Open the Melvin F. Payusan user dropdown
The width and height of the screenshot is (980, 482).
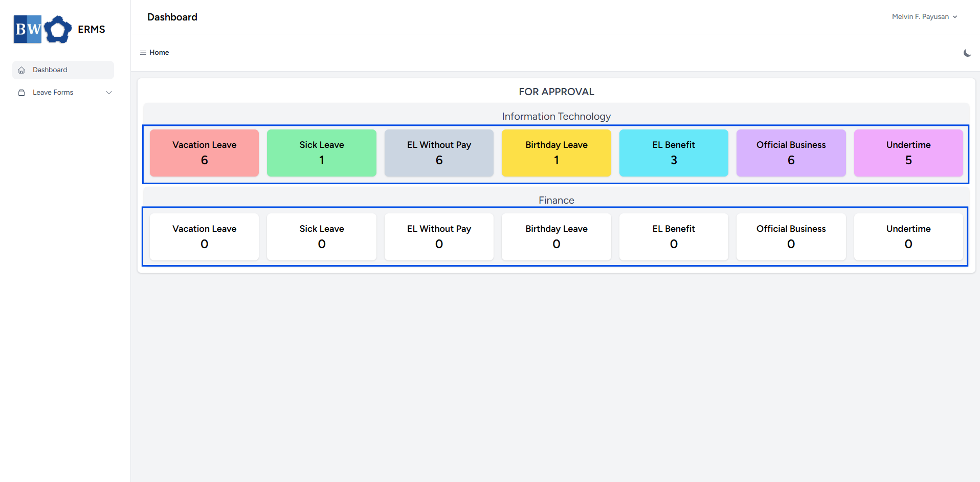click(924, 17)
